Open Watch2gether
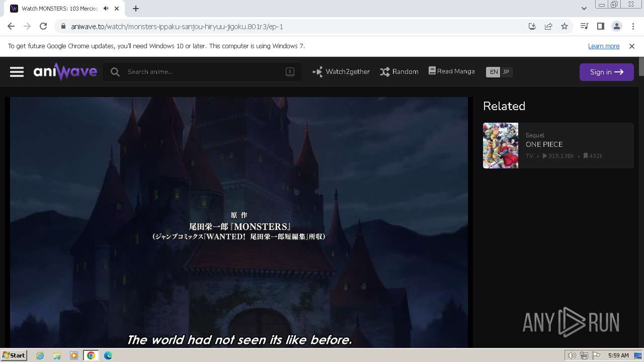 tap(341, 72)
